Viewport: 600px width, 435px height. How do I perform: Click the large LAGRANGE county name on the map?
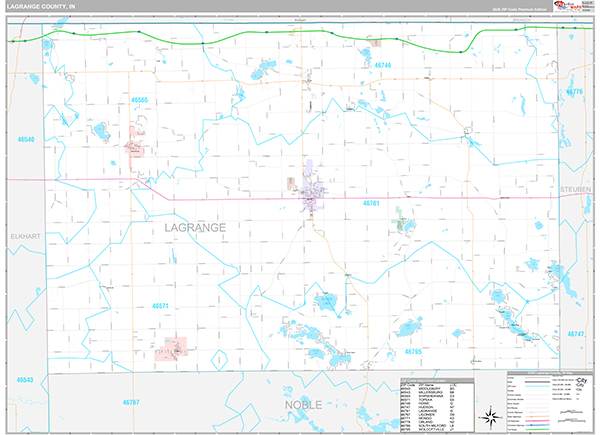(195, 228)
